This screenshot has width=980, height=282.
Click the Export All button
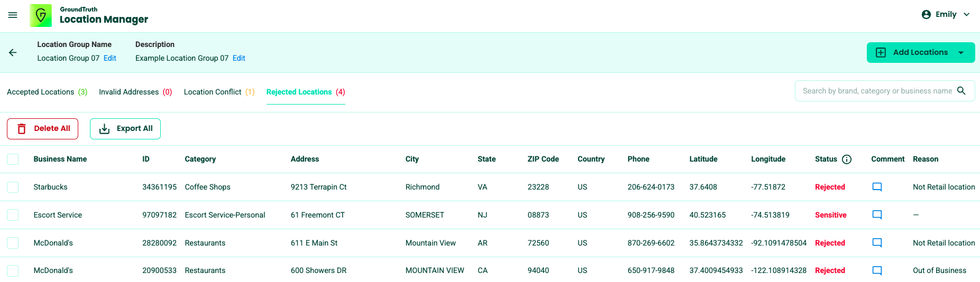pos(125,129)
